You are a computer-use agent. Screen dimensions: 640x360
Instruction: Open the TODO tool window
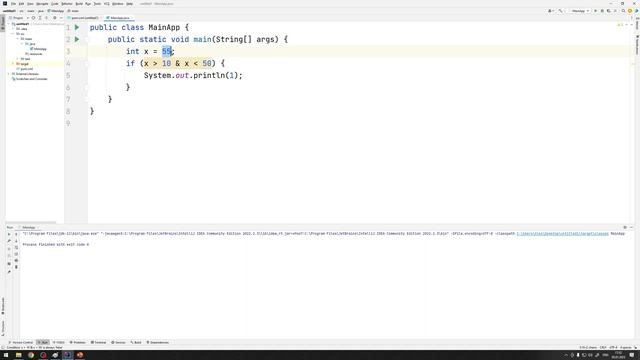pyautogui.click(x=59, y=342)
